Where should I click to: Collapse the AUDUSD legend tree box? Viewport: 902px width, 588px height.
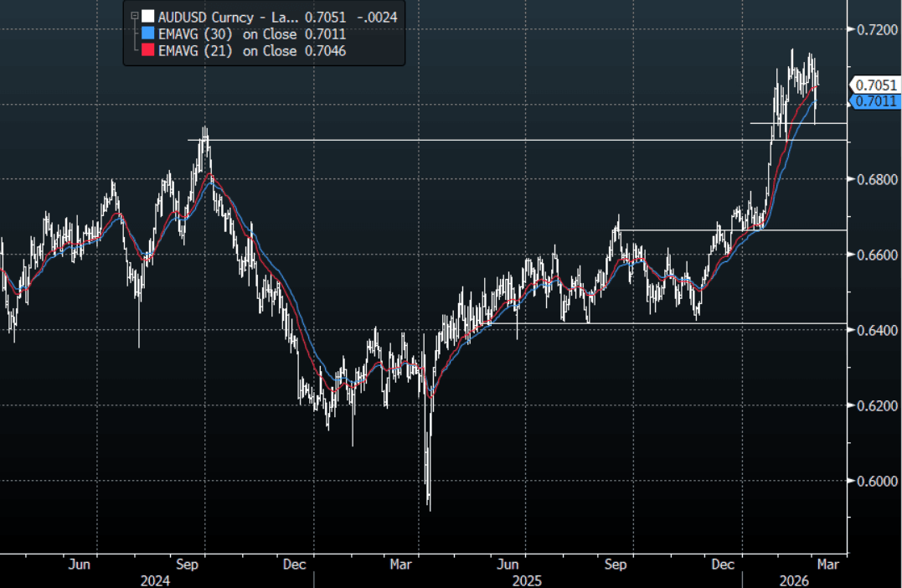[x=133, y=15]
